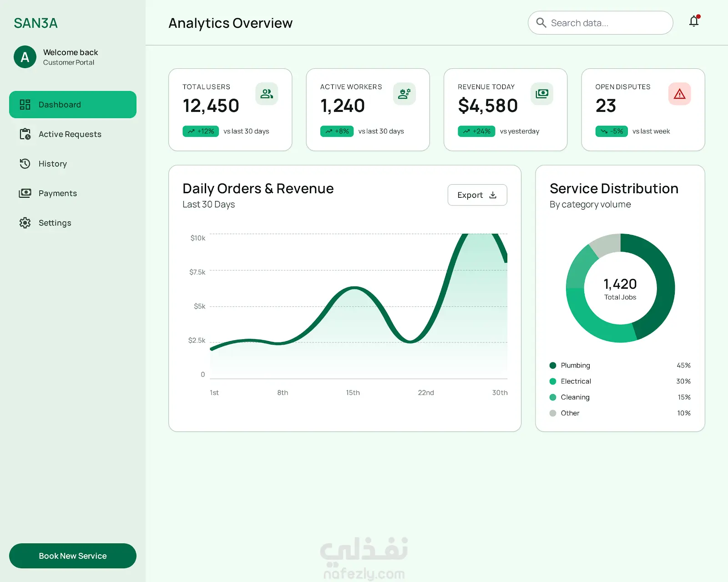728x582 pixels.
Task: Select the Plumbing legend color dot
Action: click(553, 366)
